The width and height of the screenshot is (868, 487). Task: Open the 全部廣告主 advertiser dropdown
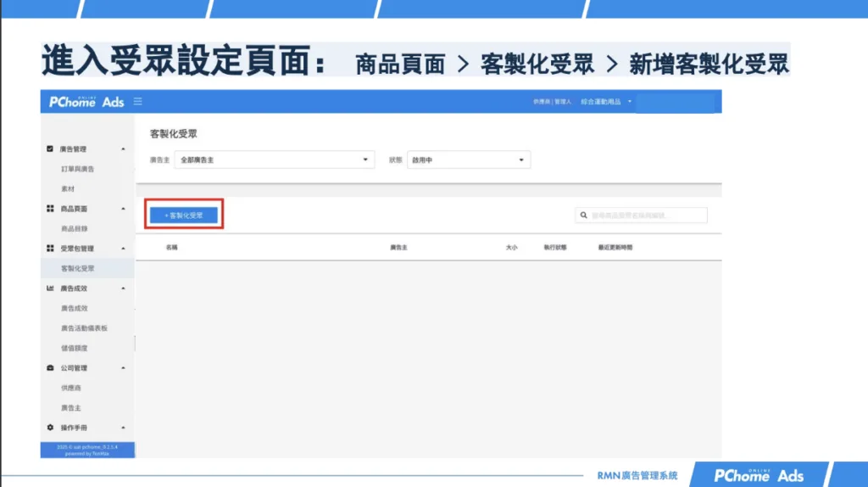274,160
